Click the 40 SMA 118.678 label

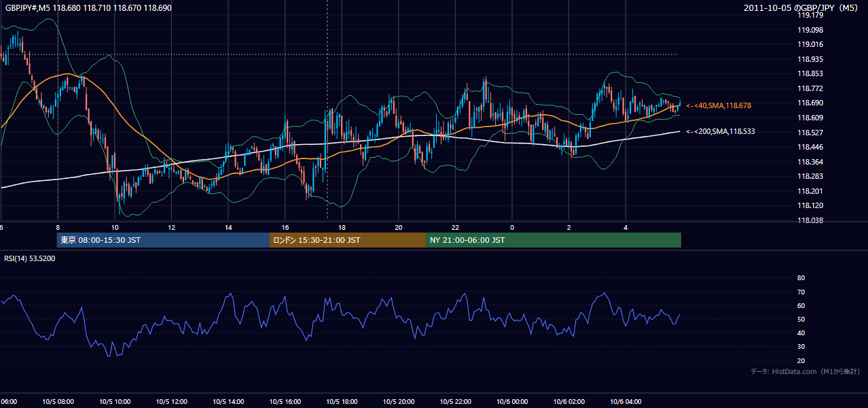719,106
